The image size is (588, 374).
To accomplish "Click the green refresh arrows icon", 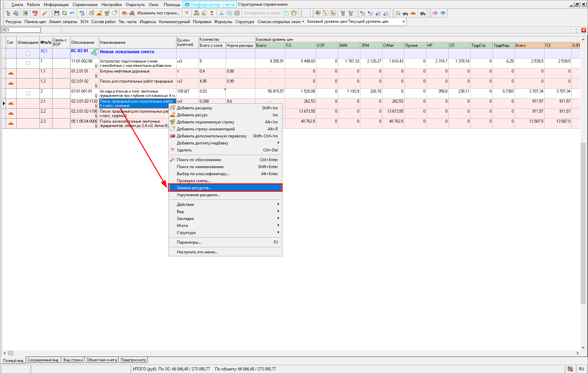I will click(65, 13).
